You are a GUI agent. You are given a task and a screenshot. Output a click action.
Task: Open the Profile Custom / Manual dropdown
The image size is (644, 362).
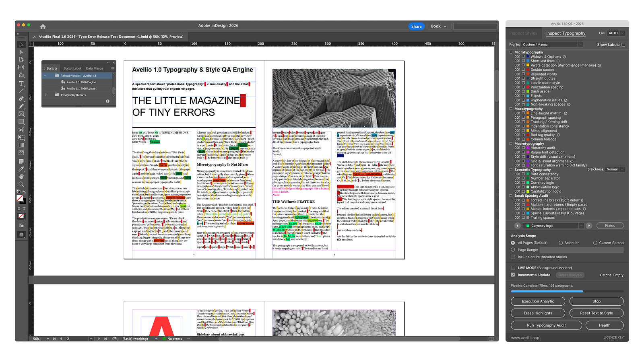click(552, 45)
